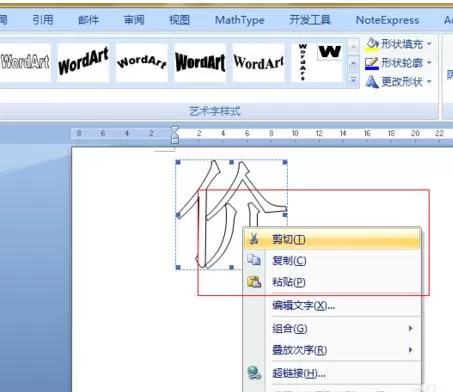
Task: Click the copy pages icon
Action: pyautogui.click(x=254, y=260)
